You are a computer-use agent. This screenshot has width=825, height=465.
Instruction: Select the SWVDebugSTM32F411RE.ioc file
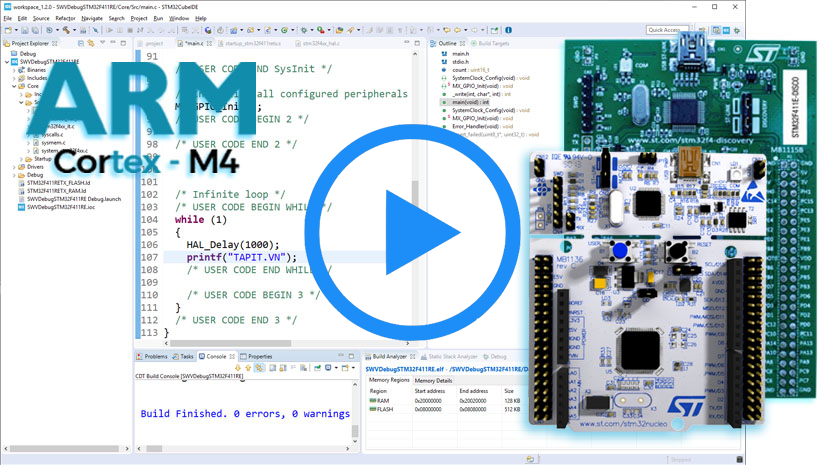point(61,207)
